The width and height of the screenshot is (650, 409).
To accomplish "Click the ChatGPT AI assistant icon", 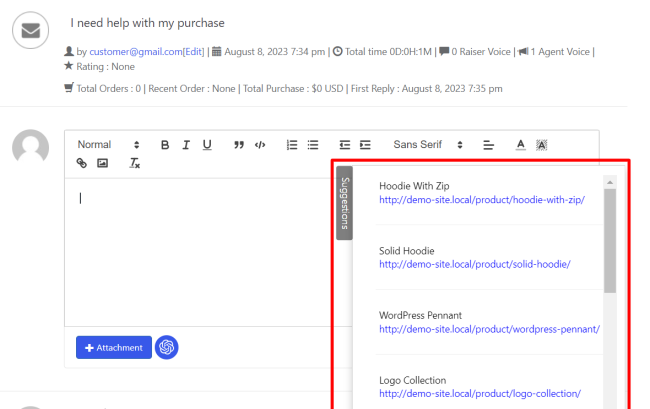I will tap(167, 347).
